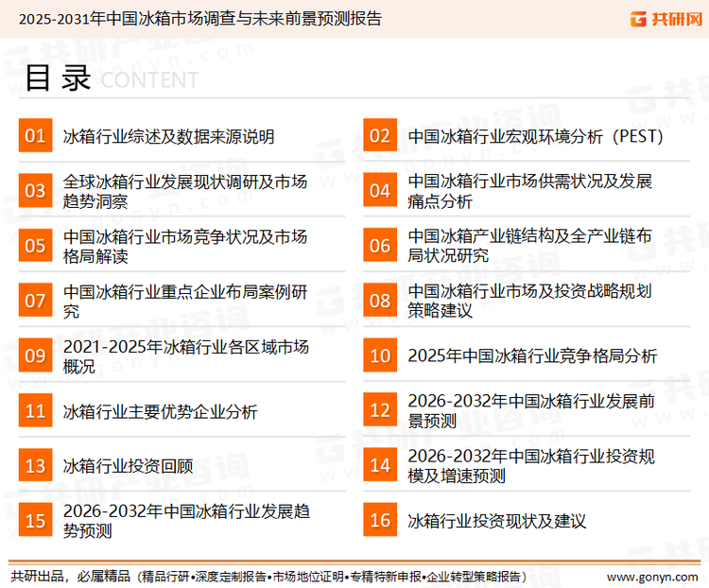Screen dimensions: 709x588
Task: Click the gray CONTENT heading text
Action: 149,80
